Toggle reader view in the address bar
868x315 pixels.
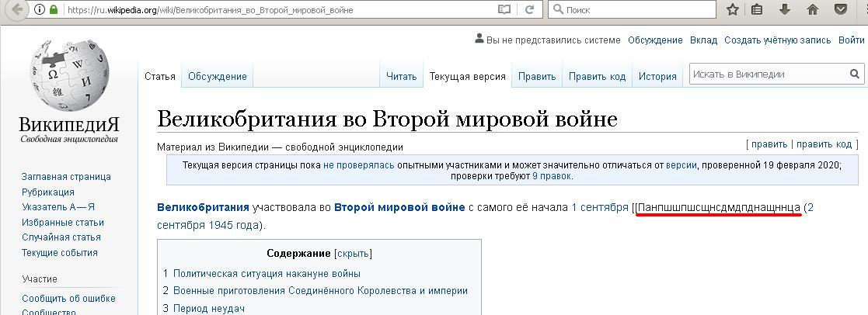click(504, 10)
